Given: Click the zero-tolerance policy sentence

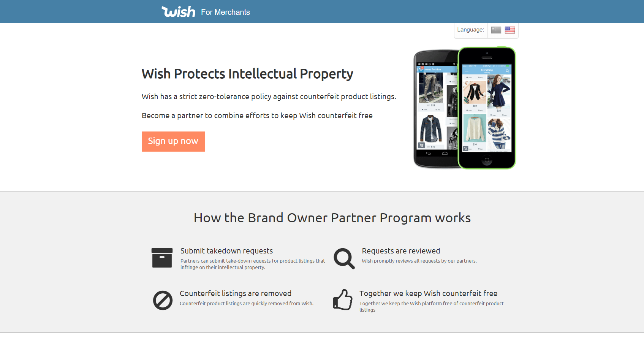Looking at the screenshot, I should pos(269,97).
